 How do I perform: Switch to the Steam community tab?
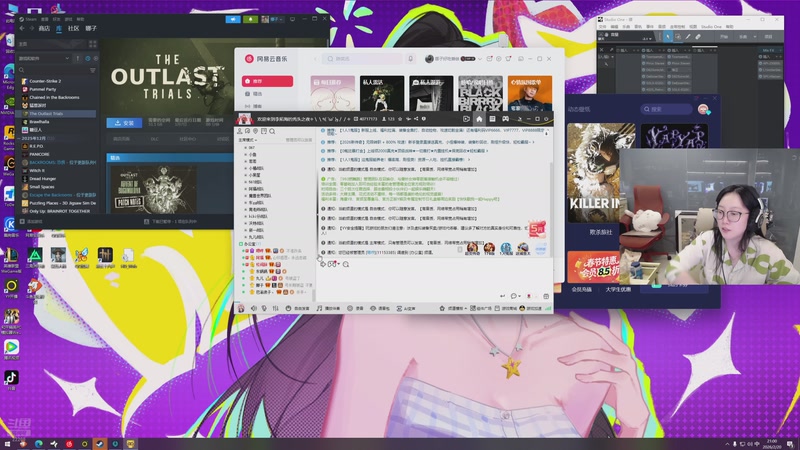tap(73, 29)
